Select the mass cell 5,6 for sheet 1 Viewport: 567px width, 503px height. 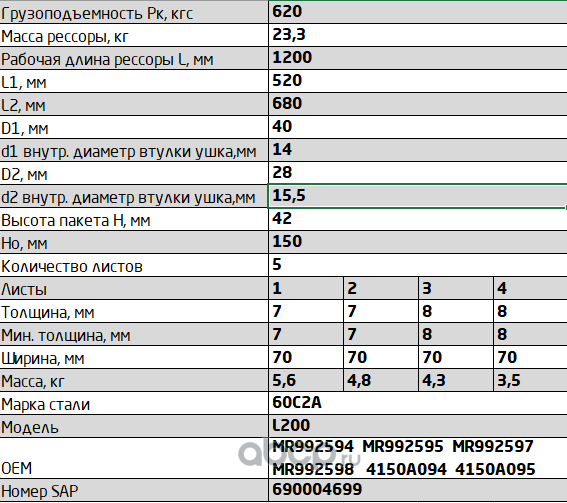pos(306,380)
